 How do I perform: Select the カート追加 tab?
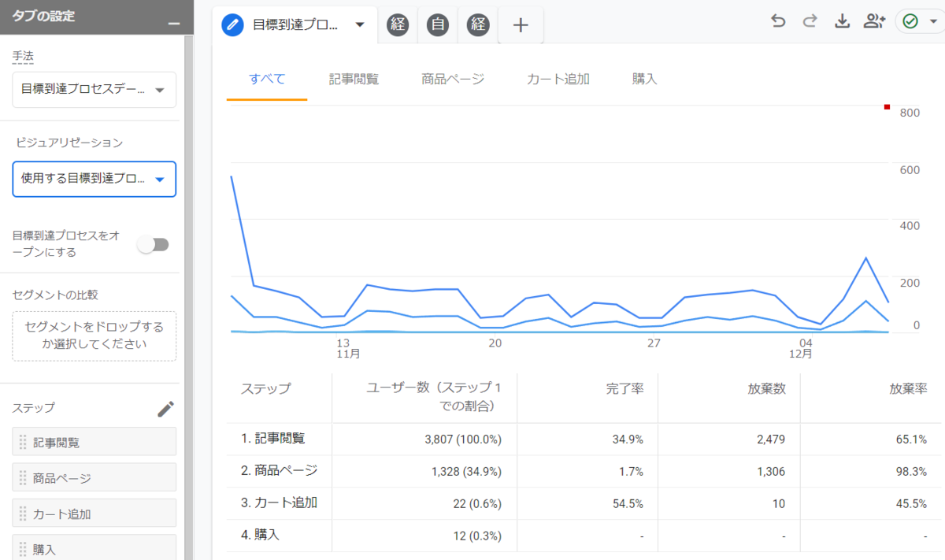pyautogui.click(x=558, y=79)
